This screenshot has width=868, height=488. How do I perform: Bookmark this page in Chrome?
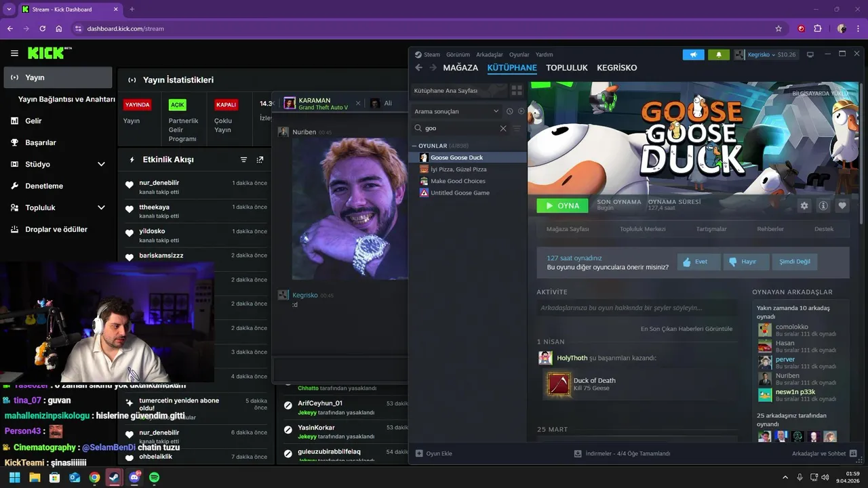[x=778, y=28]
